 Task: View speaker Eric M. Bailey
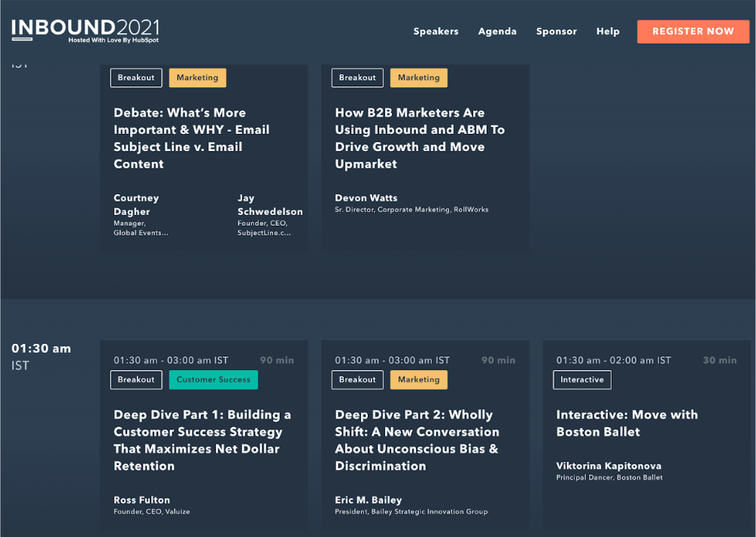369,500
